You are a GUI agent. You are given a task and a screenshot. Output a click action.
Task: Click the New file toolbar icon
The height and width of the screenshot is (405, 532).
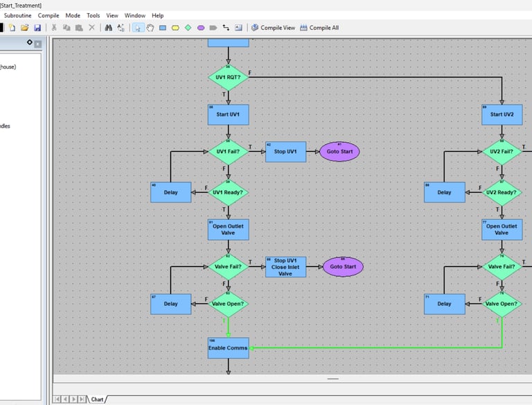tap(12, 28)
